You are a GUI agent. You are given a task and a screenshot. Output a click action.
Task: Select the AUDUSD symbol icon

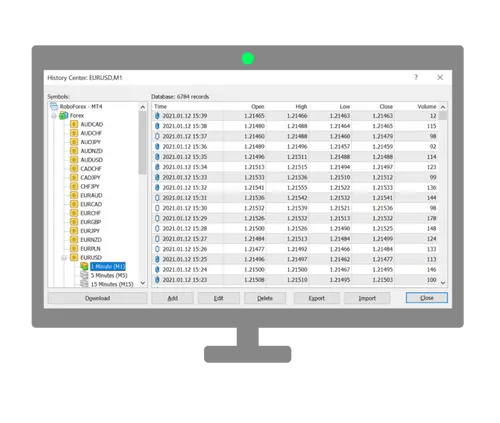coord(74,160)
